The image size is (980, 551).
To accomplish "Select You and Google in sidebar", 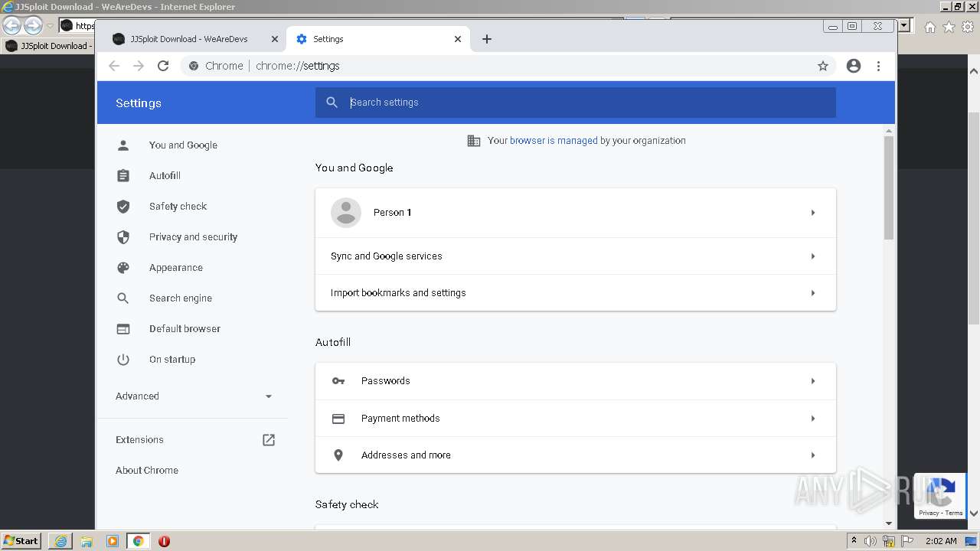I will 183,145.
